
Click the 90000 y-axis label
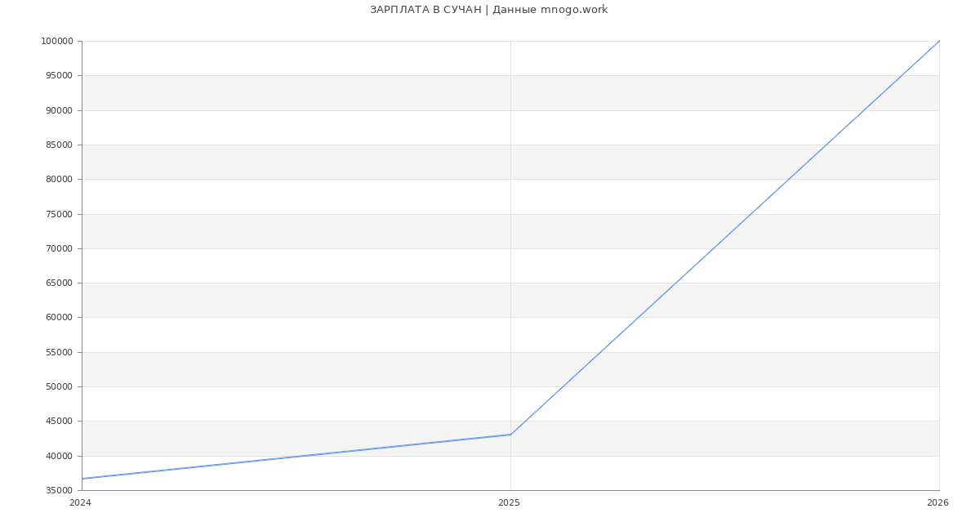point(59,110)
